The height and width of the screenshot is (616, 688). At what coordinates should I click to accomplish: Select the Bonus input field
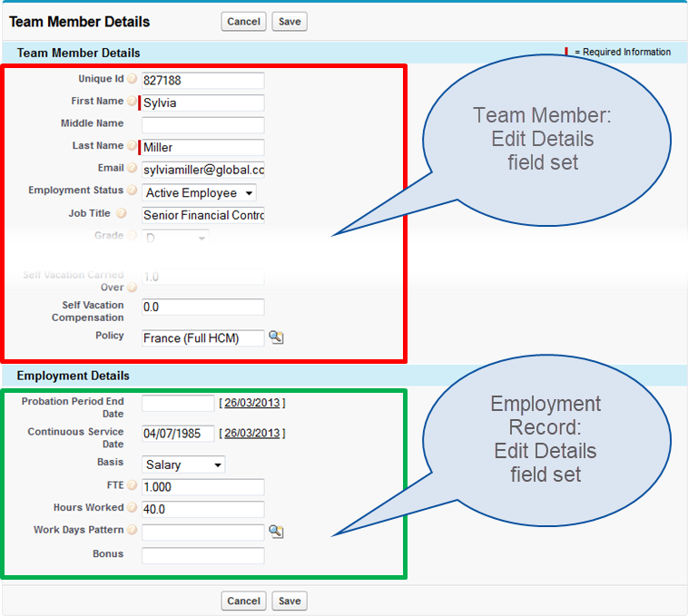coord(202,555)
